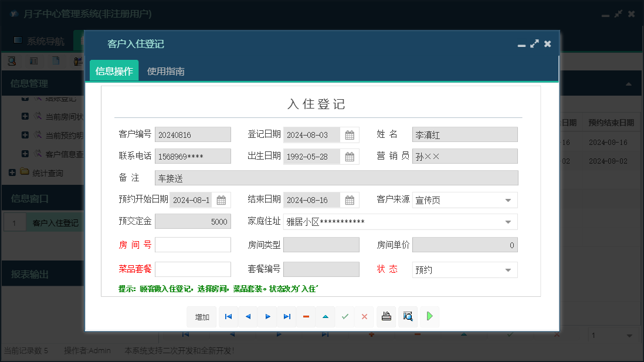
Task: Delete the current record with the red minus
Action: coord(306,317)
